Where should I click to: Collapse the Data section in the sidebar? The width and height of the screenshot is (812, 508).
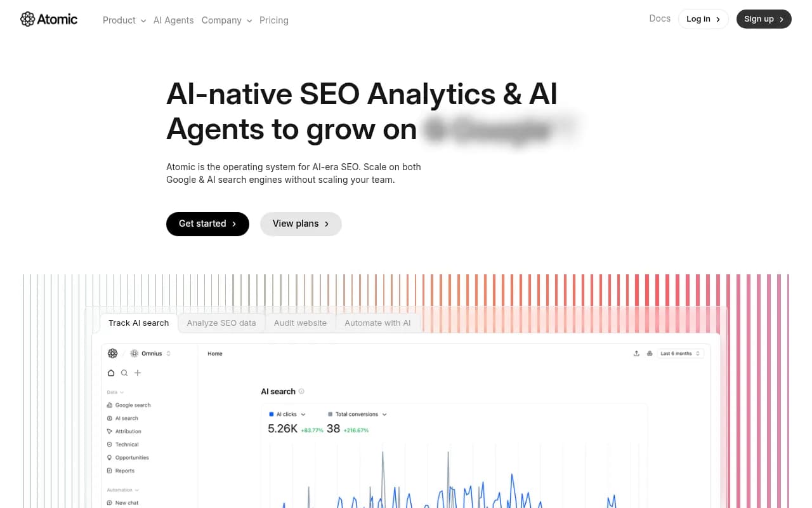(x=122, y=392)
